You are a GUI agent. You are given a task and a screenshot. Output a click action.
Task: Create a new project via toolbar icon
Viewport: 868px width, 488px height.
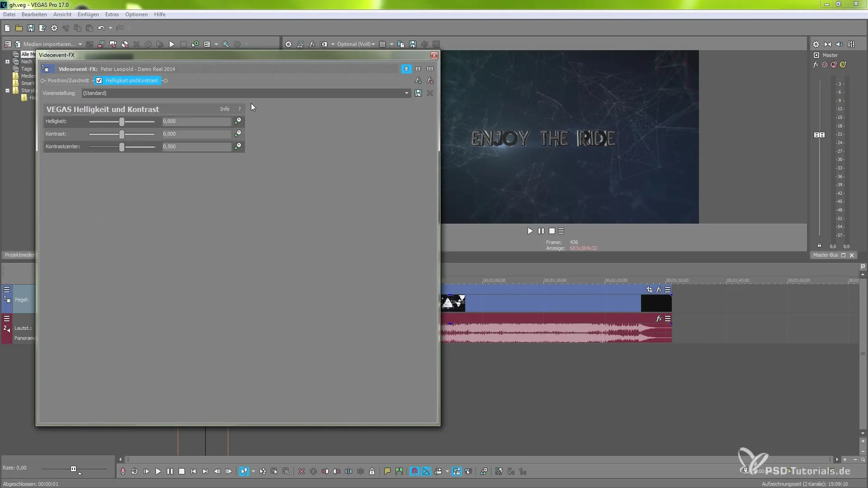[7, 28]
